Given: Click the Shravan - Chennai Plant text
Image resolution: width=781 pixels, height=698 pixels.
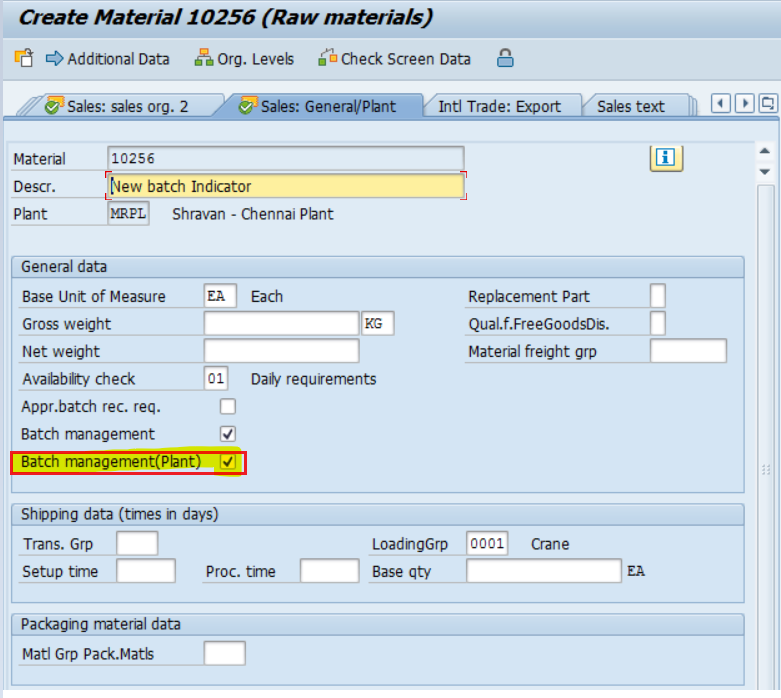Looking at the screenshot, I should point(253,214).
